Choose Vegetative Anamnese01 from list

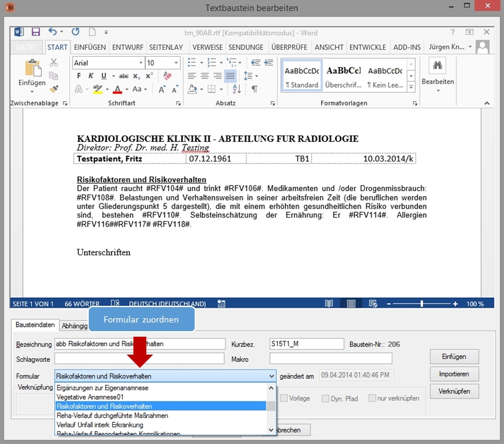click(161, 397)
